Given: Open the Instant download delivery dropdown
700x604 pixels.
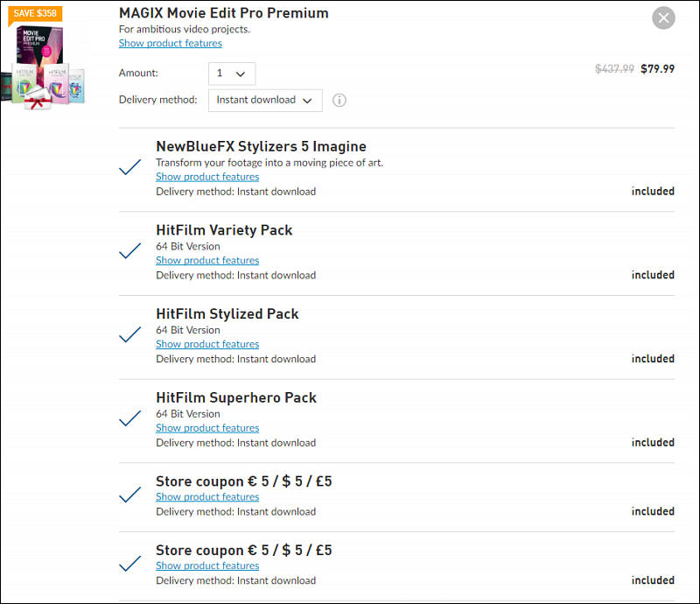Looking at the screenshot, I should click(265, 100).
